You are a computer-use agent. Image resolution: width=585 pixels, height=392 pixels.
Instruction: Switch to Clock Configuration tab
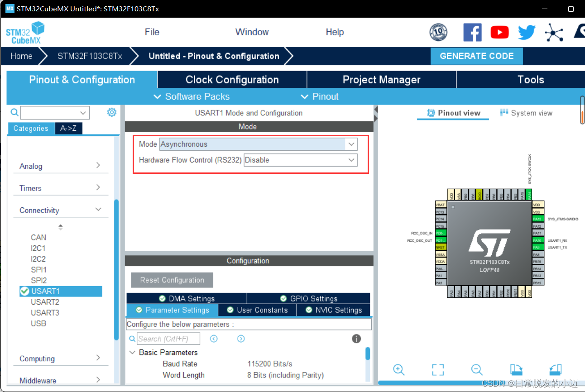(232, 80)
